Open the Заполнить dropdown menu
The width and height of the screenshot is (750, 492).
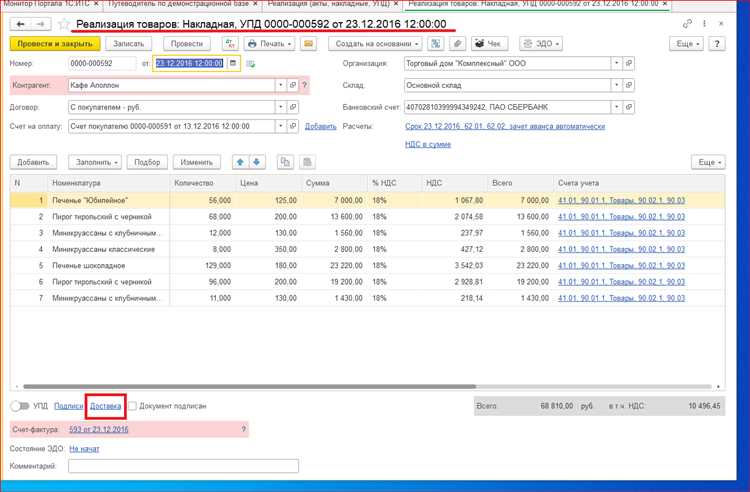(x=95, y=162)
